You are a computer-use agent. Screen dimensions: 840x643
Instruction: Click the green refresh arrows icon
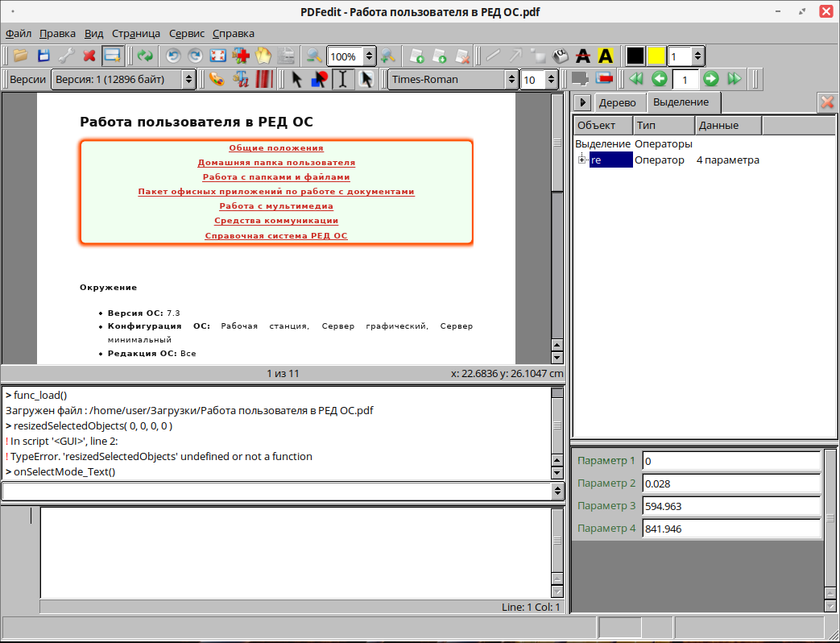(145, 56)
